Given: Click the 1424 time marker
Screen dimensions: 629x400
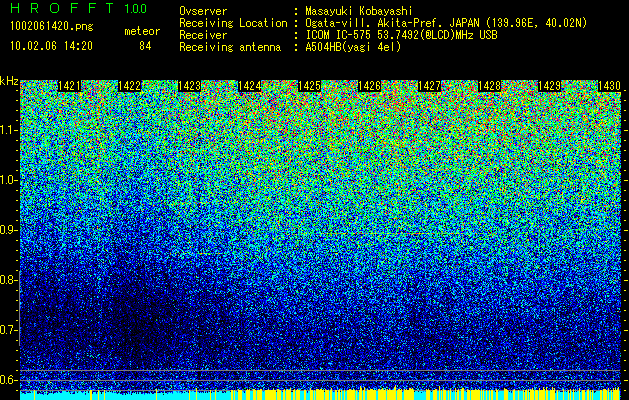Looking at the screenshot, I should click(x=250, y=86).
